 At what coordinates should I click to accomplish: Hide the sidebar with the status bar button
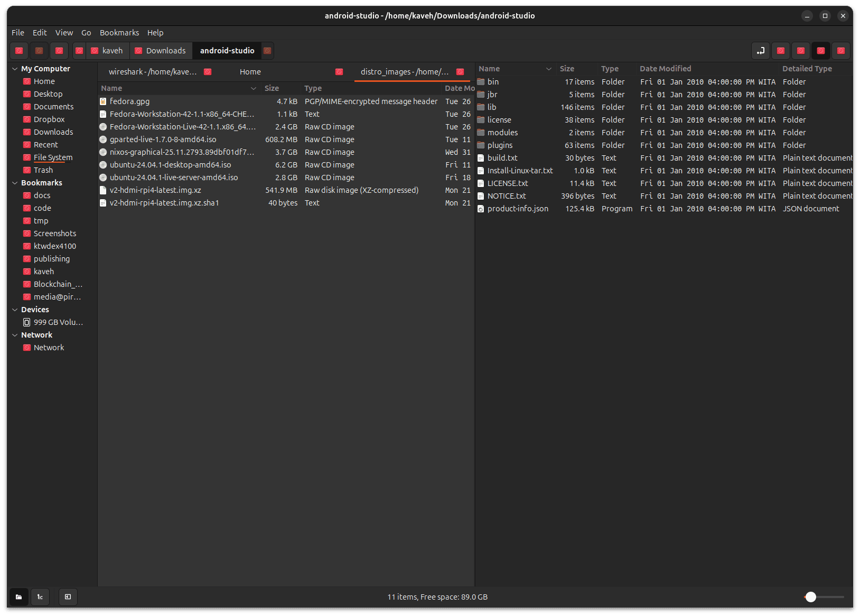[x=68, y=597]
